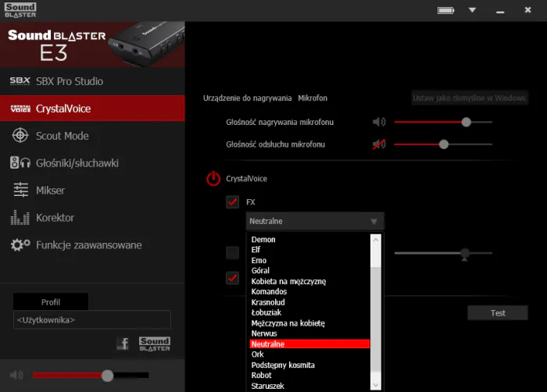Image resolution: width=547 pixels, height=392 pixels.
Task: Uncheck the FX checkbox
Action: pyautogui.click(x=233, y=202)
